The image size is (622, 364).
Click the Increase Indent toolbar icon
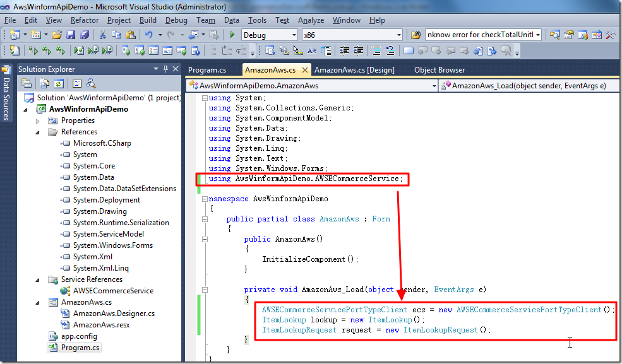pos(359,50)
